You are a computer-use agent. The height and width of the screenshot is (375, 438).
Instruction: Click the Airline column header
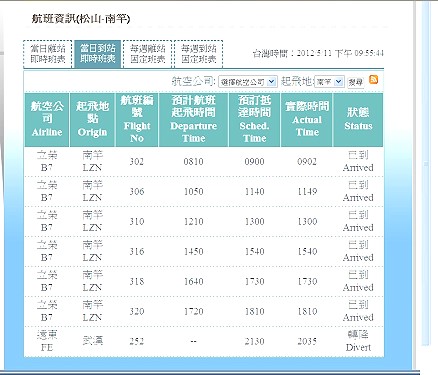[47, 120]
